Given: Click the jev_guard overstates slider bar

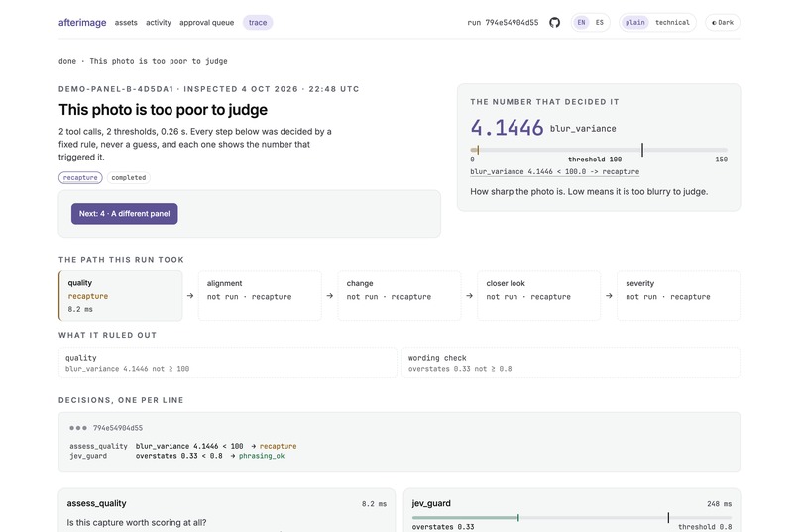Looking at the screenshot, I should click(572, 518).
